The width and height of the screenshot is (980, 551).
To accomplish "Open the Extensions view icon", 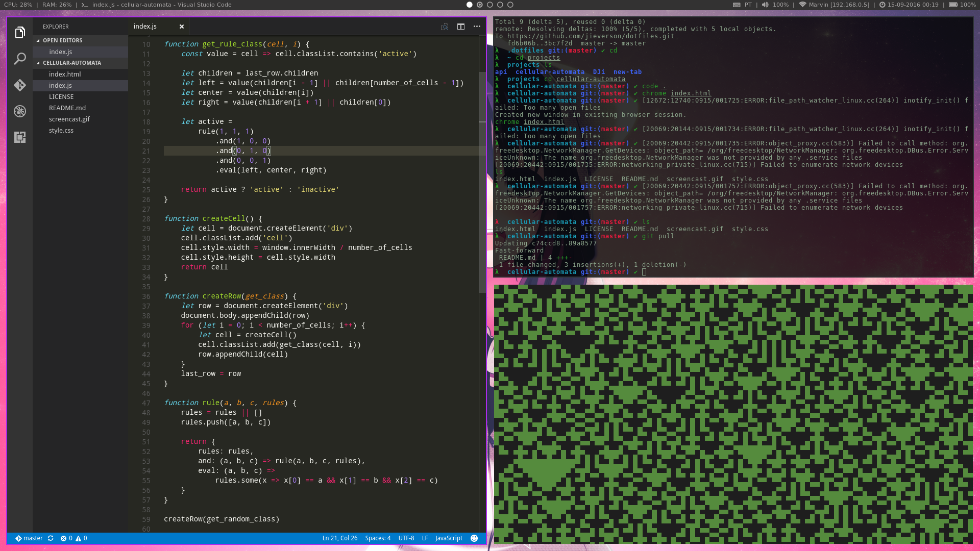I will (20, 137).
